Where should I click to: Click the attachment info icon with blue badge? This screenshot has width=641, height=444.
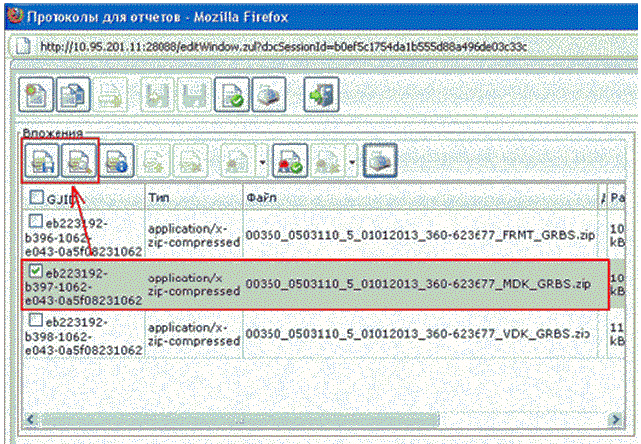coord(118,161)
